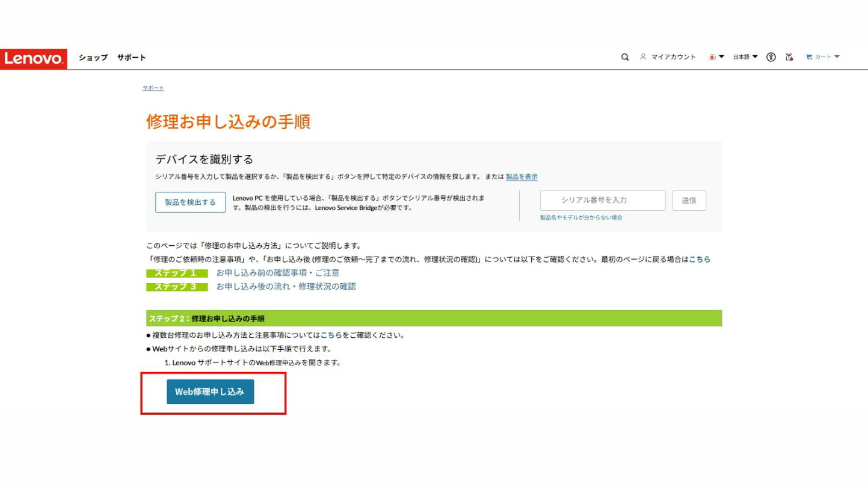Click the サポート breadcrumb link
This screenshot has width=868, height=488.
point(153,88)
